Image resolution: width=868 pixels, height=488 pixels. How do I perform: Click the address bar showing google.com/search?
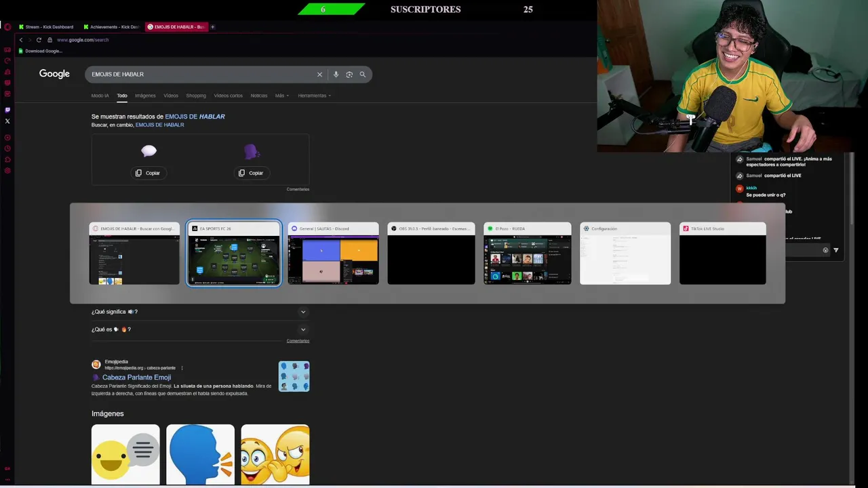[83, 40]
